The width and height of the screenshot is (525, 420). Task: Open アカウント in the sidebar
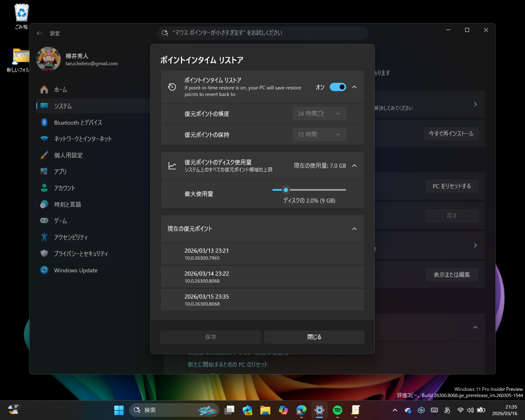coord(93,188)
